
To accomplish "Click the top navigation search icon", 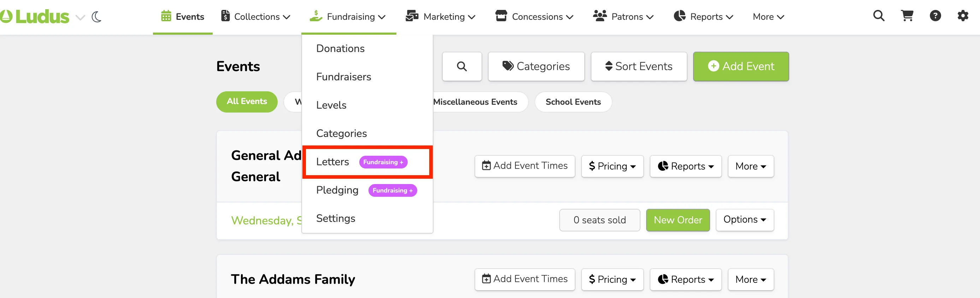I will pyautogui.click(x=879, y=16).
